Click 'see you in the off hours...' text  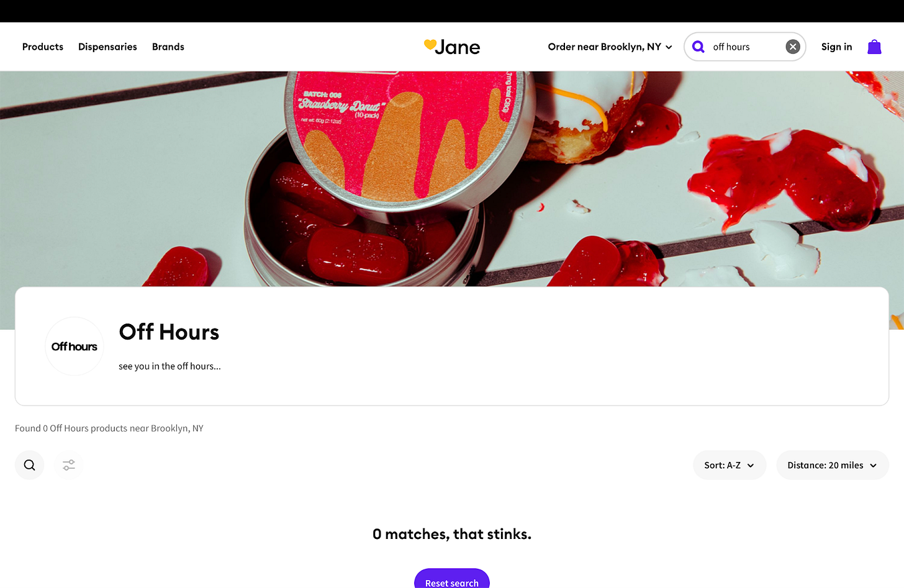click(x=169, y=366)
